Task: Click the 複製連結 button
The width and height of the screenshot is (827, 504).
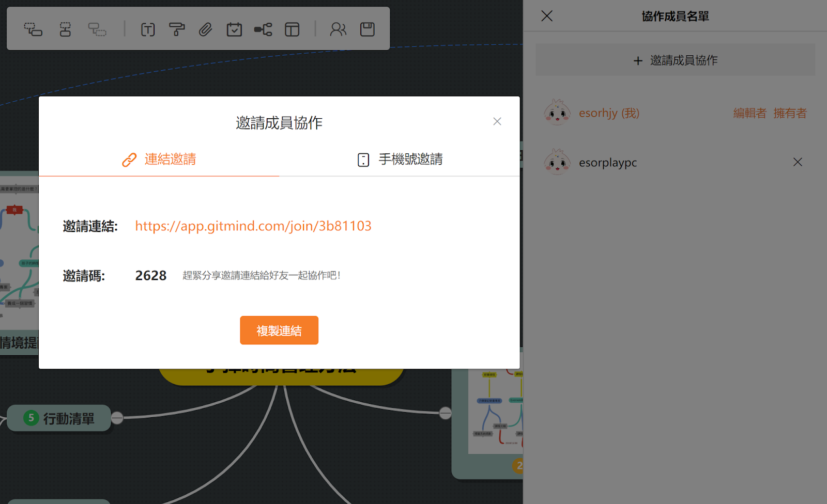Action: coord(279,330)
